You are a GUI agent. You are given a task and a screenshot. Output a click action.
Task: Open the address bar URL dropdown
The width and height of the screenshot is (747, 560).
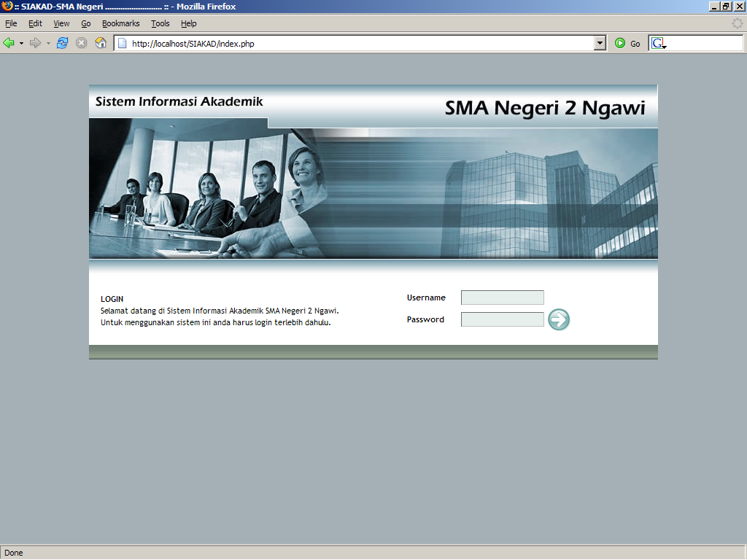(x=598, y=42)
